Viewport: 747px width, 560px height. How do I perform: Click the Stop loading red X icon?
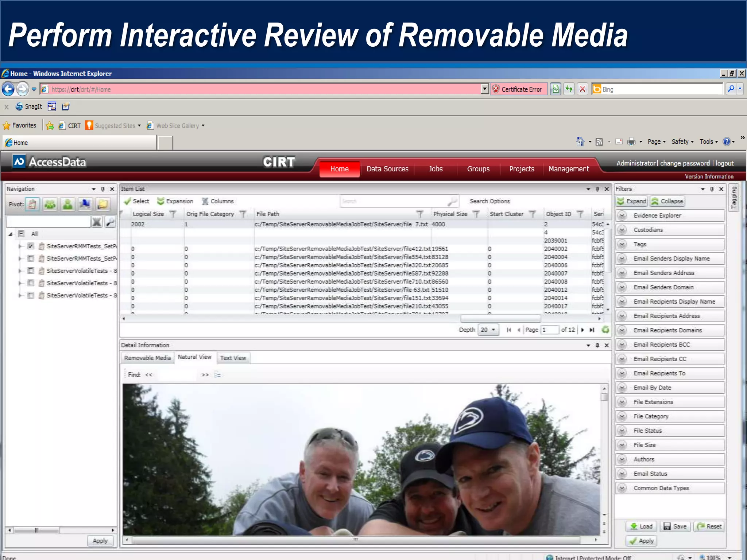point(582,89)
